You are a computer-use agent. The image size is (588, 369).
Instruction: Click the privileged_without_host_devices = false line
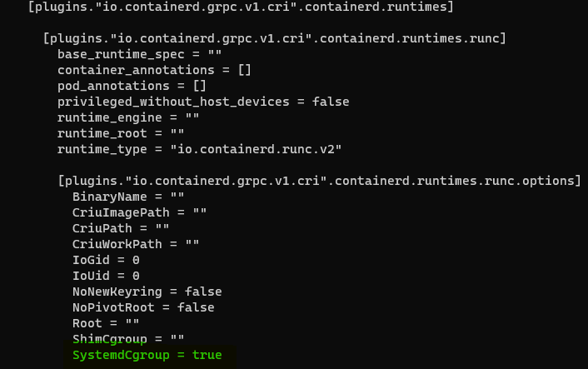[x=203, y=102]
